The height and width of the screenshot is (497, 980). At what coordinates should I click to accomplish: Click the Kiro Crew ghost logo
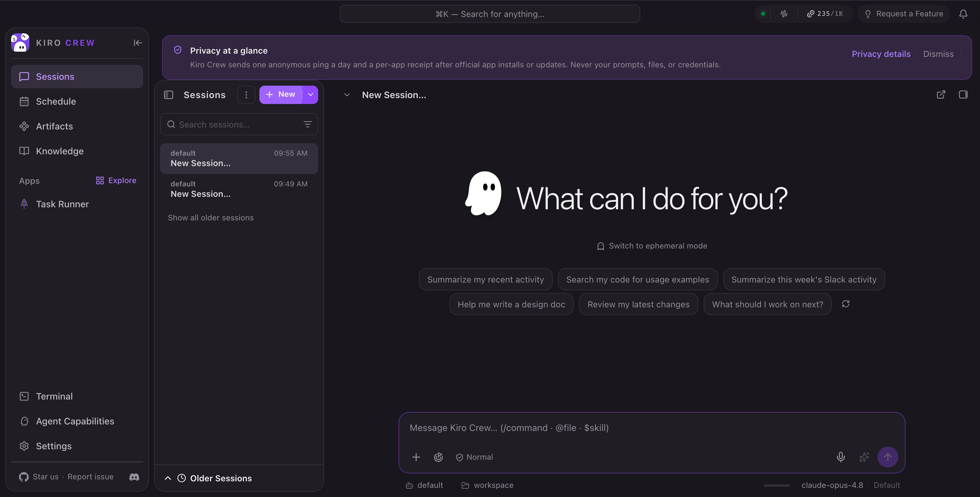click(x=20, y=42)
